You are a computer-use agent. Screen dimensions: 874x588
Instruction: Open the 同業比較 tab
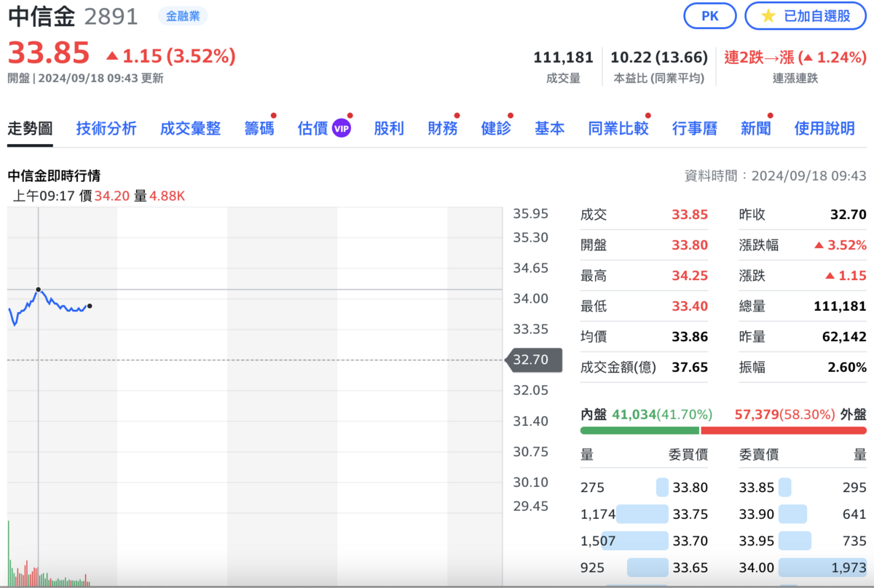click(618, 129)
